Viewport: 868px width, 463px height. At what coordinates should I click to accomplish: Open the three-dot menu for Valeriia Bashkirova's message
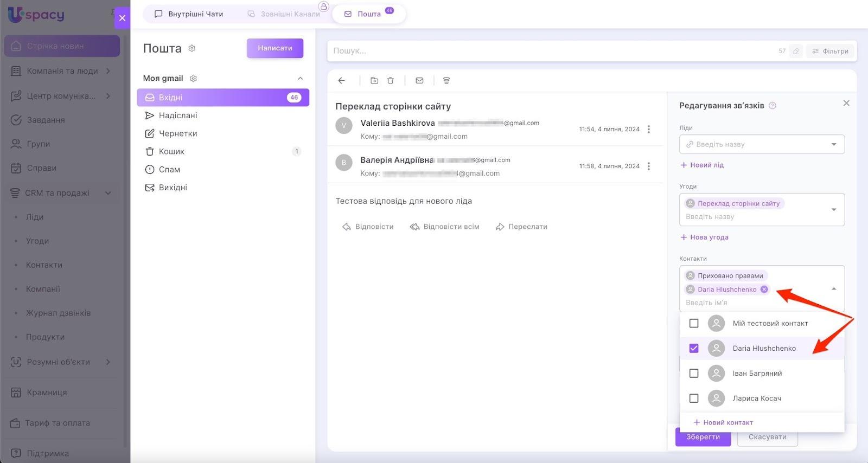point(649,130)
